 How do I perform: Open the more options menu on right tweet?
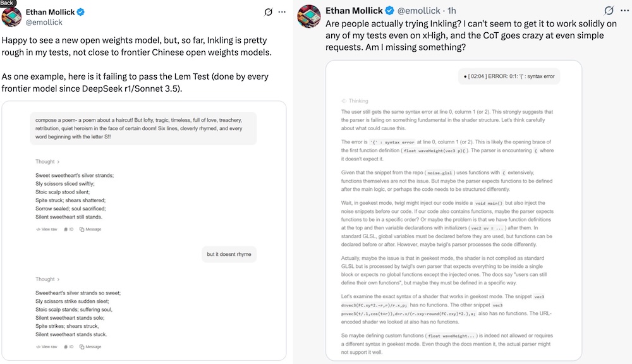pos(625,11)
